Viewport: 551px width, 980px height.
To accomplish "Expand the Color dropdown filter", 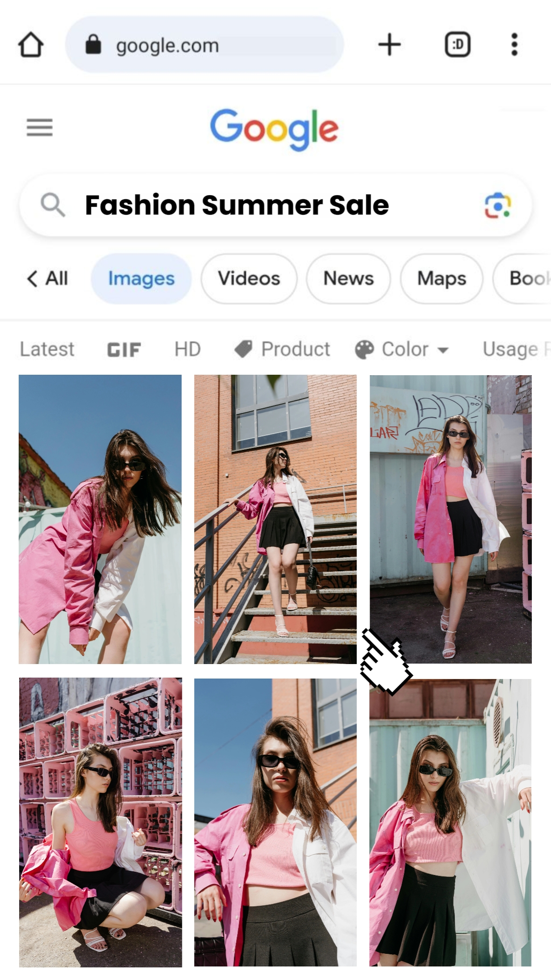I will (403, 350).
